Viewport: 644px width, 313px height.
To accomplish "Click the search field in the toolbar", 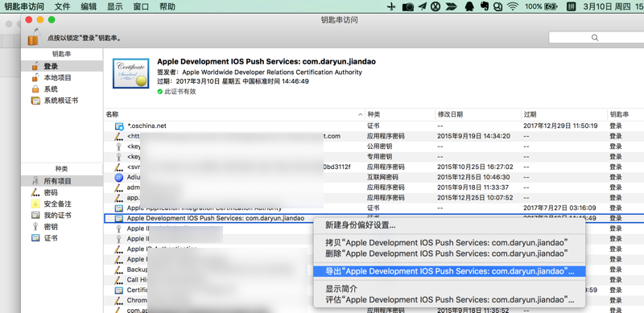I will coord(596,37).
